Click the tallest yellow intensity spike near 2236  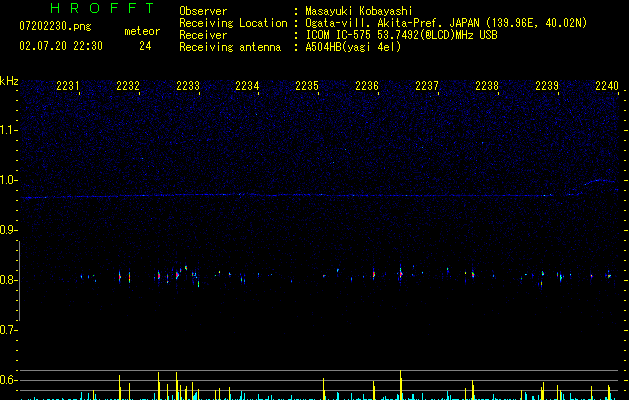(400, 385)
